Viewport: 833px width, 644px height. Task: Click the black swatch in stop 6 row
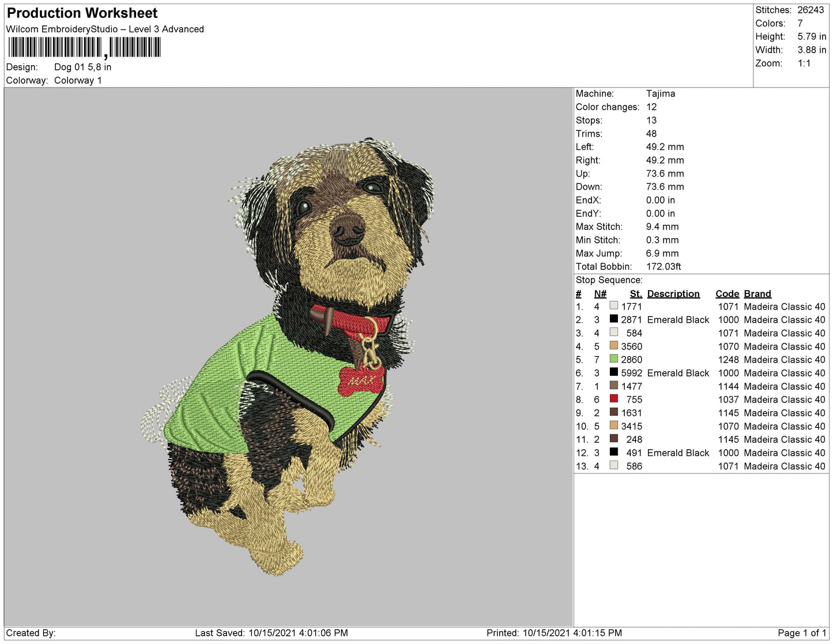pyautogui.click(x=614, y=372)
